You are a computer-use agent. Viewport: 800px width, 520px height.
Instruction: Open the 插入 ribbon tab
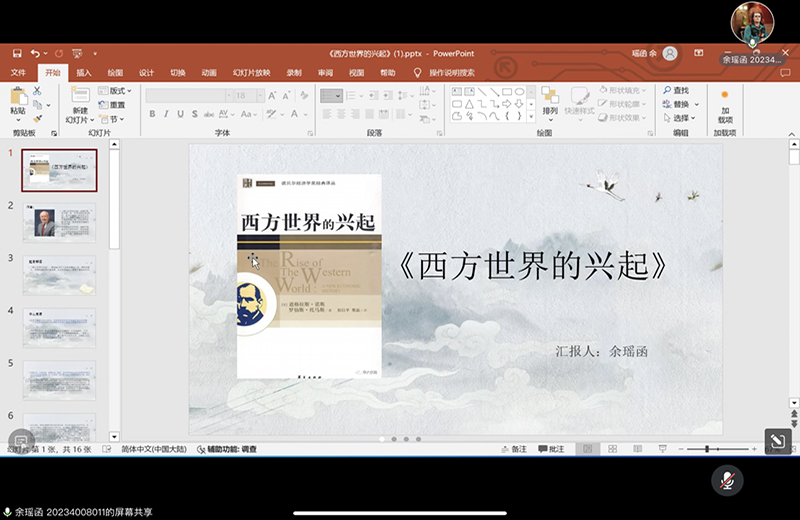point(84,73)
